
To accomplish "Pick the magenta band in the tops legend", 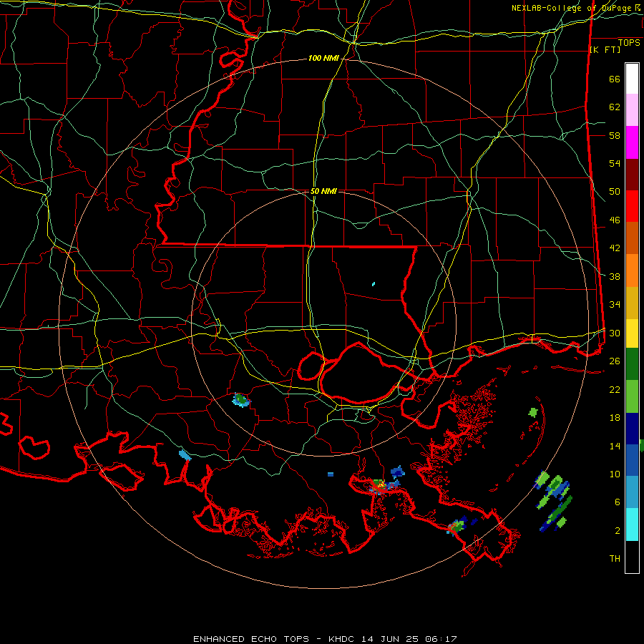I will [632, 142].
